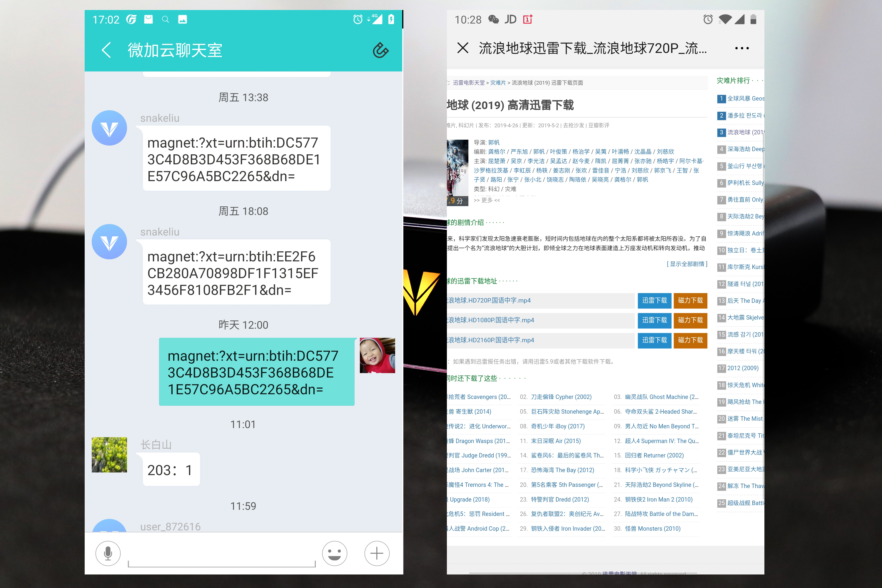Open 陆战特攻 Battle of the Dam link
This screenshot has height=588, width=882.
coord(661,514)
